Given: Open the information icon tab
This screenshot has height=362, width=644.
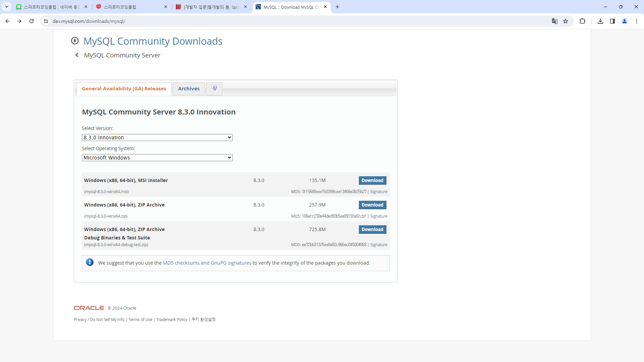Looking at the screenshot, I should click(214, 88).
